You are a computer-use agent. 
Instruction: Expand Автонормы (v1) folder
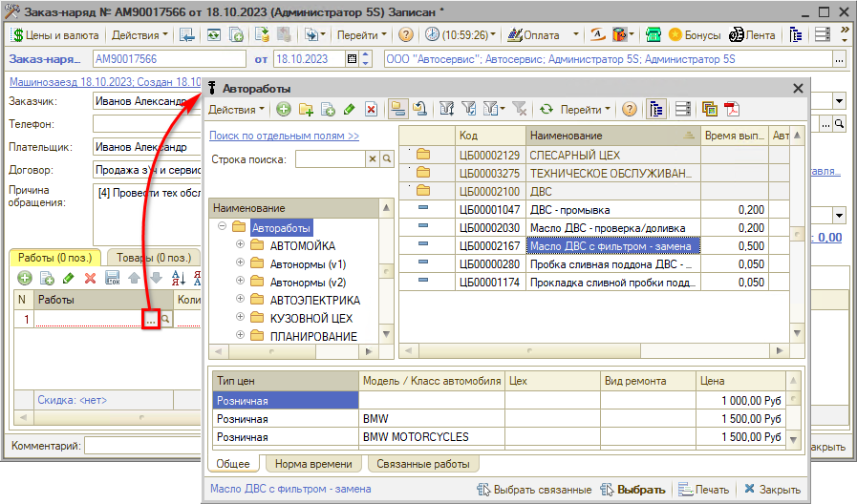pyautogui.click(x=240, y=262)
